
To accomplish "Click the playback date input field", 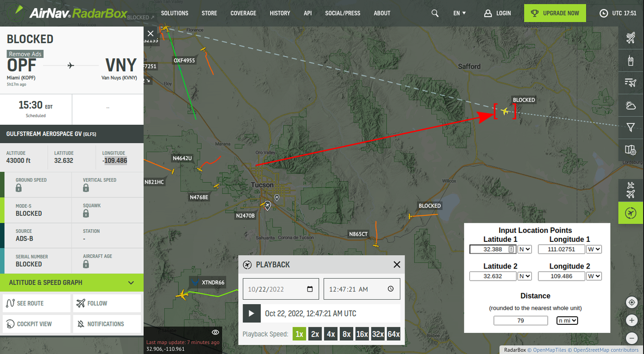I will (x=281, y=289).
